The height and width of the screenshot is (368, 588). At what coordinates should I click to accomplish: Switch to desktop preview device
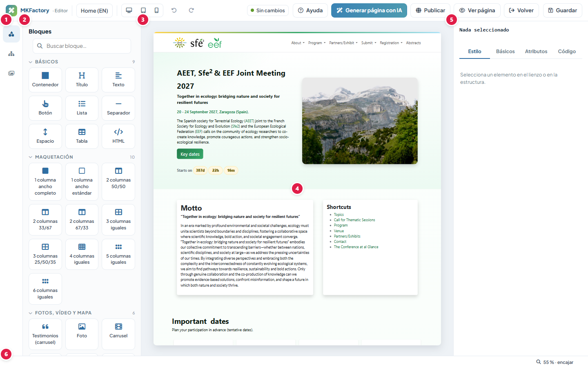coord(129,10)
